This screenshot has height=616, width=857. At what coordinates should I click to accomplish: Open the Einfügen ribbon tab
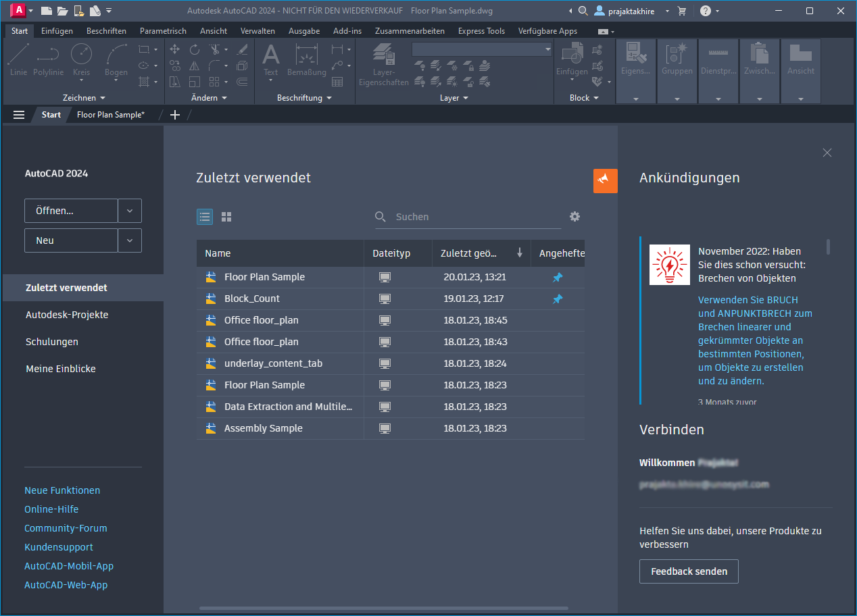57,31
